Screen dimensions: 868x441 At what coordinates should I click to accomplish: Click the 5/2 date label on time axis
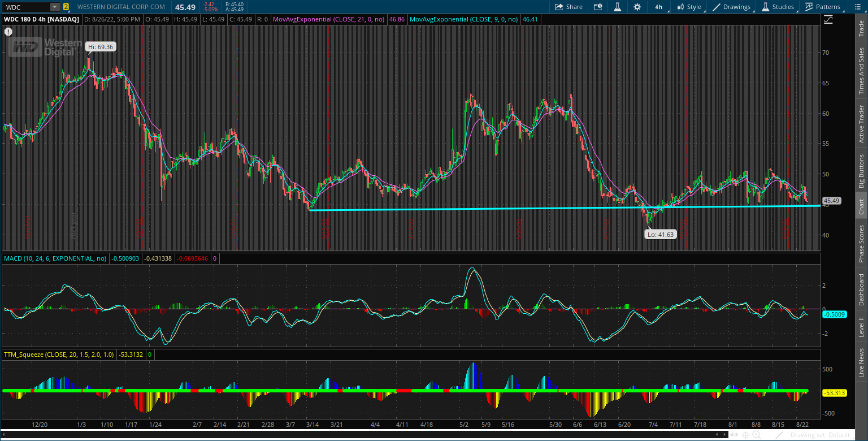point(465,424)
